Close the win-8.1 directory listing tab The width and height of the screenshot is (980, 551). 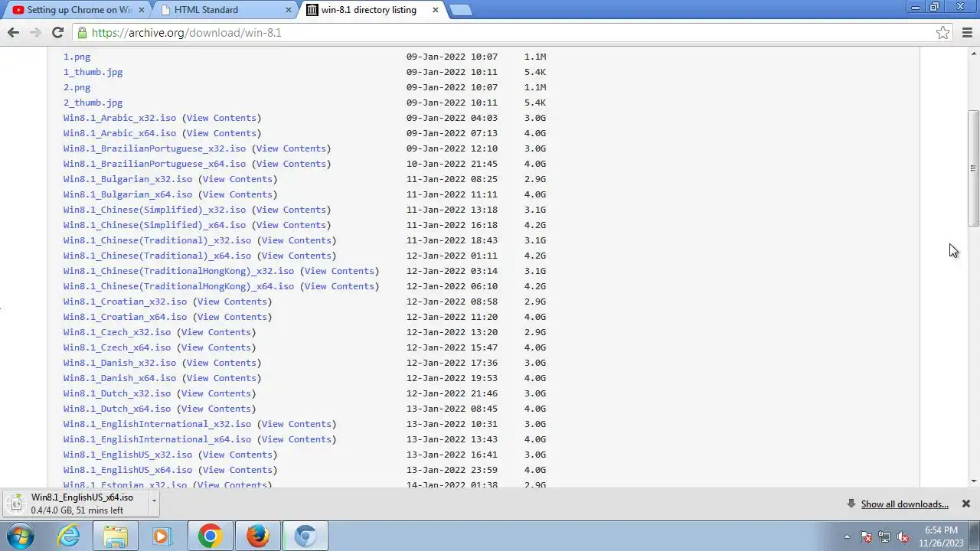(436, 10)
